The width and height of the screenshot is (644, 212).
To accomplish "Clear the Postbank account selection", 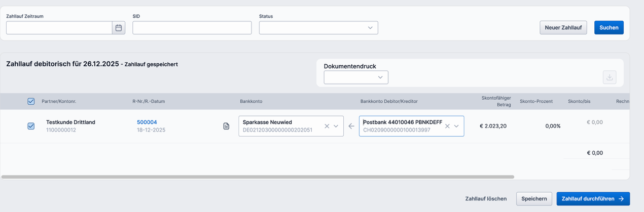I will pos(447,126).
